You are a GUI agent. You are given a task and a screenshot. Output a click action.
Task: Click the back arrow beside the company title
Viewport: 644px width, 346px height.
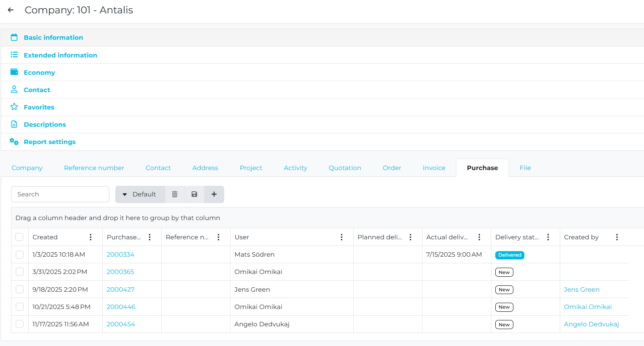tap(11, 10)
